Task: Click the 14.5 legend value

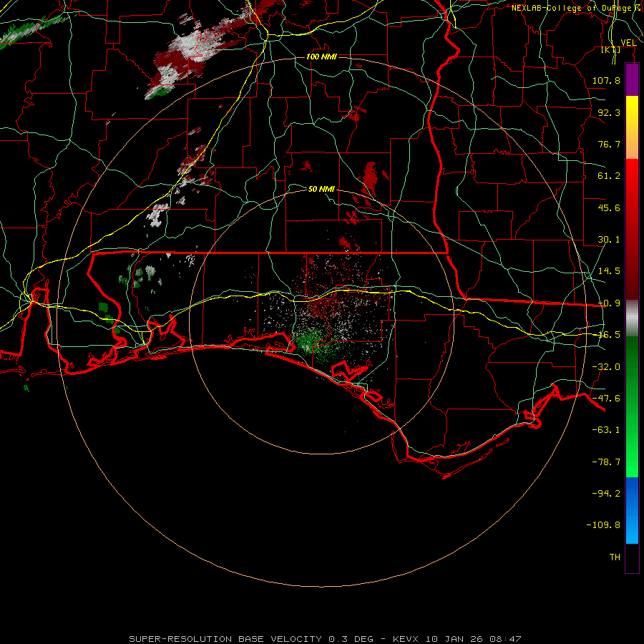Action: [609, 271]
